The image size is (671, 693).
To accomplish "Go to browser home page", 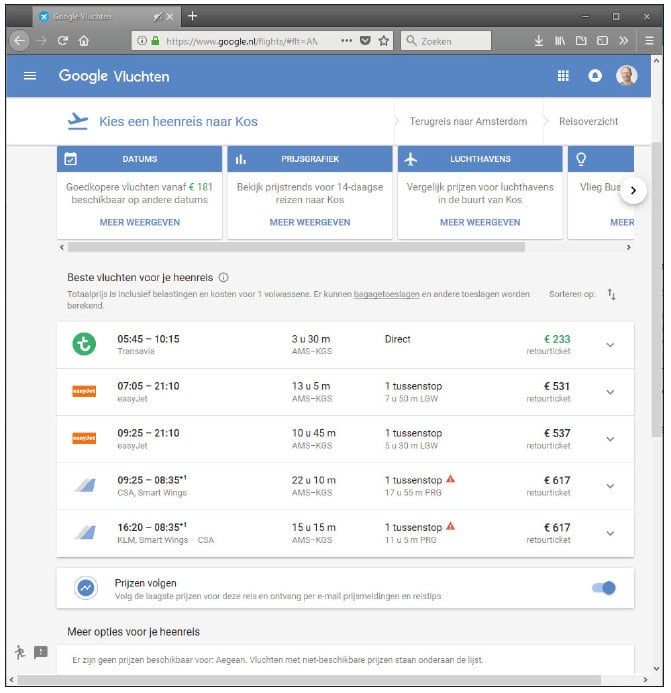I will [84, 41].
